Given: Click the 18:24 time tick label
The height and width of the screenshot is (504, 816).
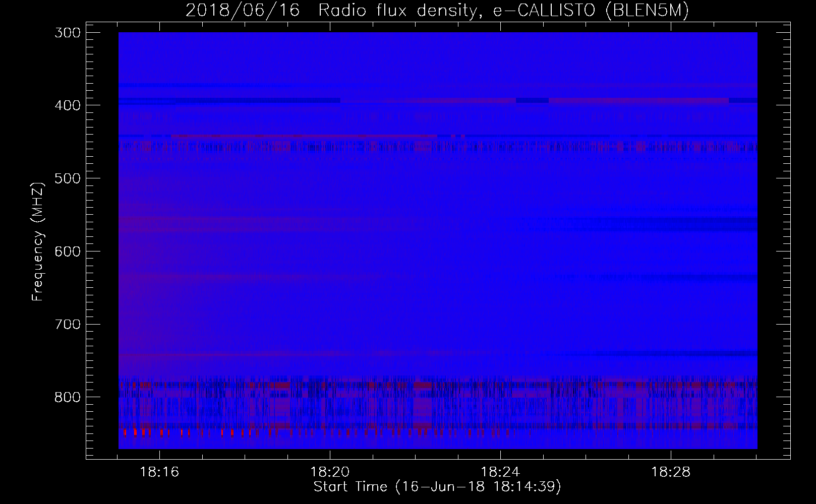Looking at the screenshot, I should [x=500, y=472].
